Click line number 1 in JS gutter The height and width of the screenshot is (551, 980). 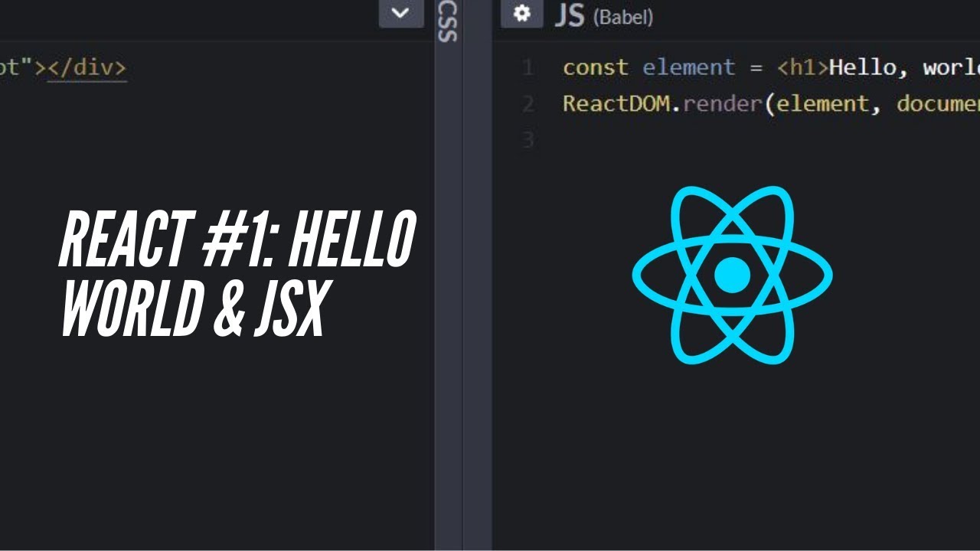528,67
